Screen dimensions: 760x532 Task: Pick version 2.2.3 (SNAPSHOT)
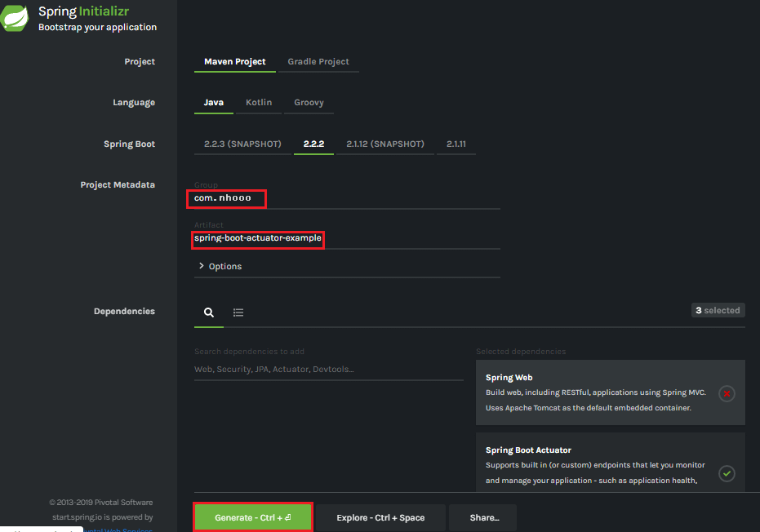pyautogui.click(x=241, y=144)
